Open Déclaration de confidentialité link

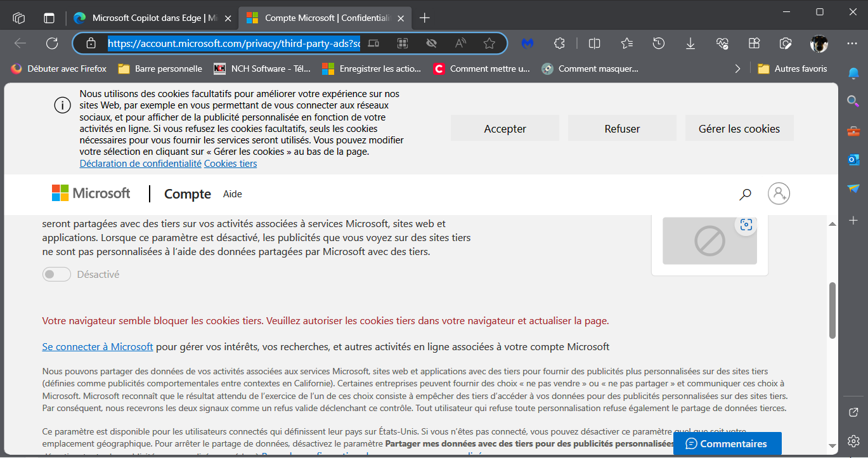pos(141,164)
